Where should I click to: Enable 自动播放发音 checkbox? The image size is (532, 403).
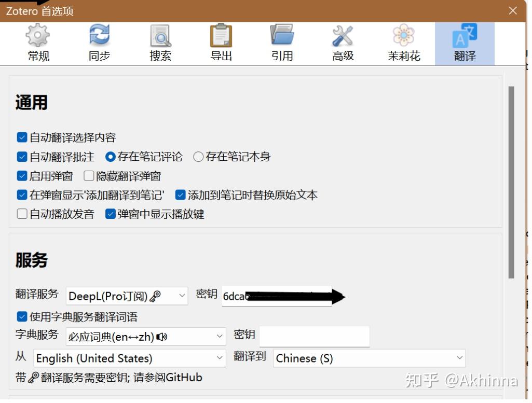pyautogui.click(x=22, y=214)
